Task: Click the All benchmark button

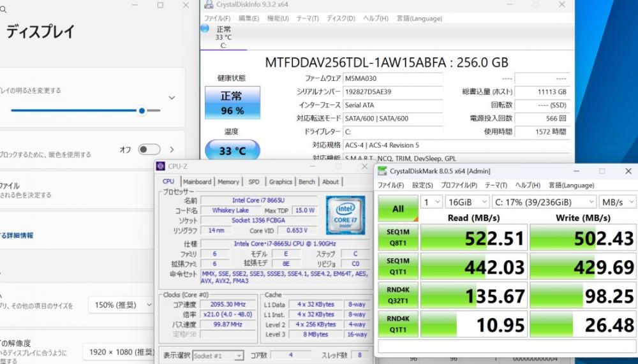Action: tap(398, 208)
